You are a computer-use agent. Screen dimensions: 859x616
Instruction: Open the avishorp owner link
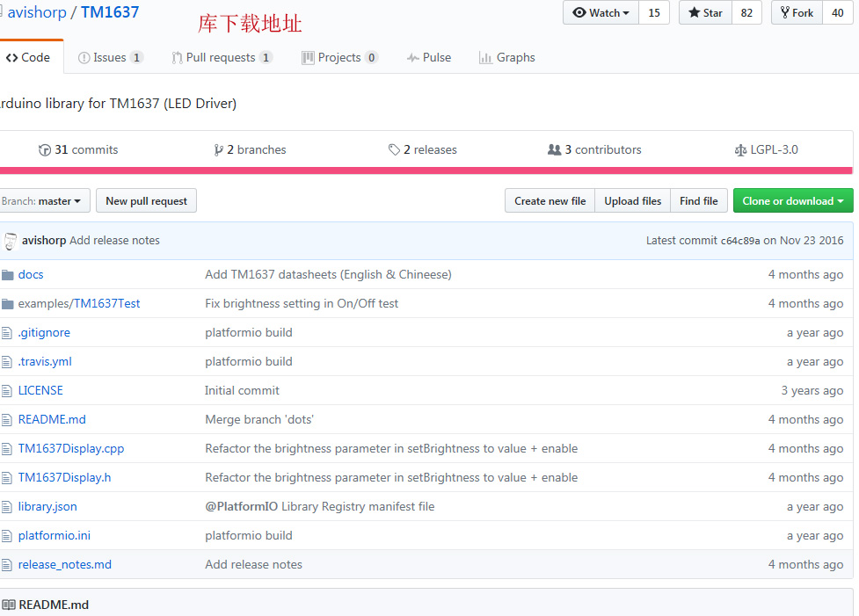(37, 12)
